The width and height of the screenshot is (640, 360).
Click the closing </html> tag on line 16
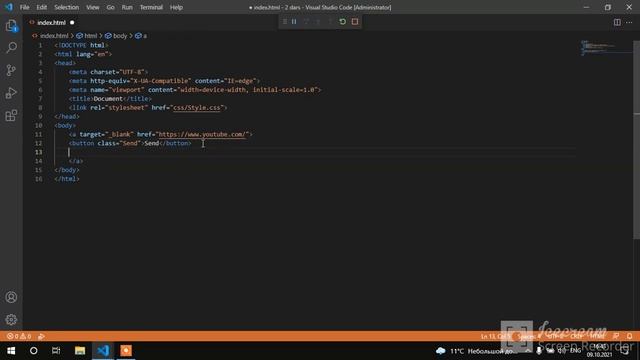click(x=67, y=179)
